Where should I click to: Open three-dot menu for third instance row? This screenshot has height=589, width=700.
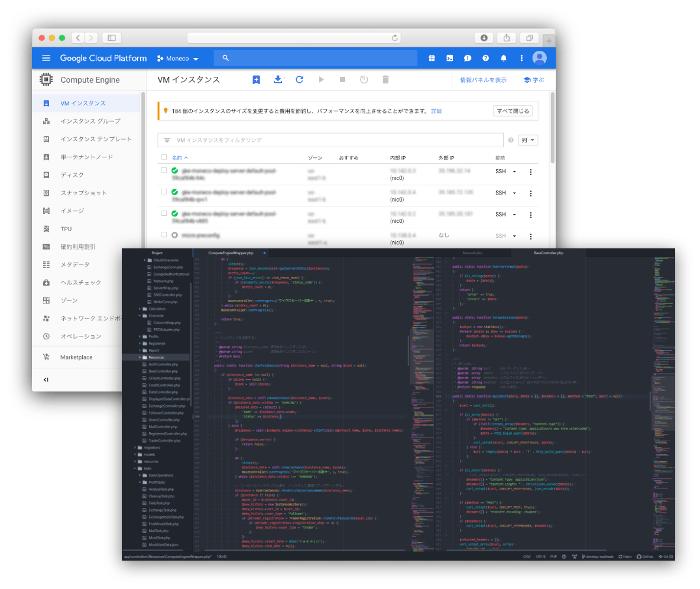click(531, 215)
